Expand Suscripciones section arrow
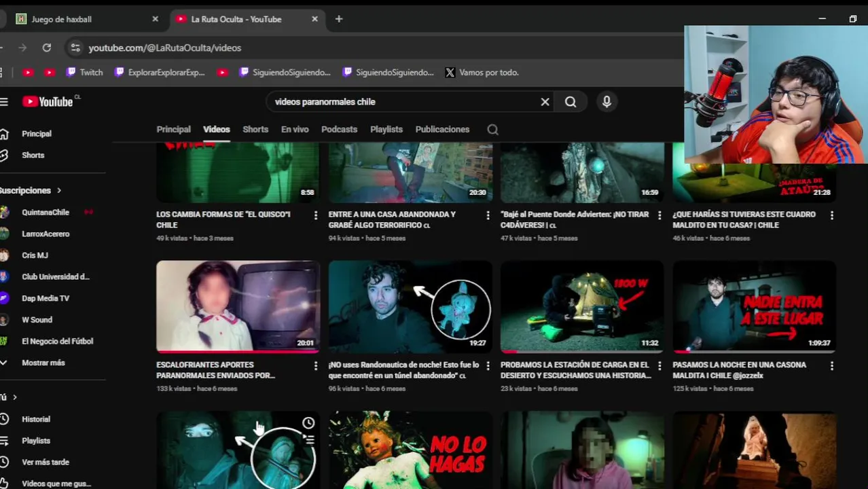Image resolution: width=868 pixels, height=489 pixels. (x=59, y=191)
